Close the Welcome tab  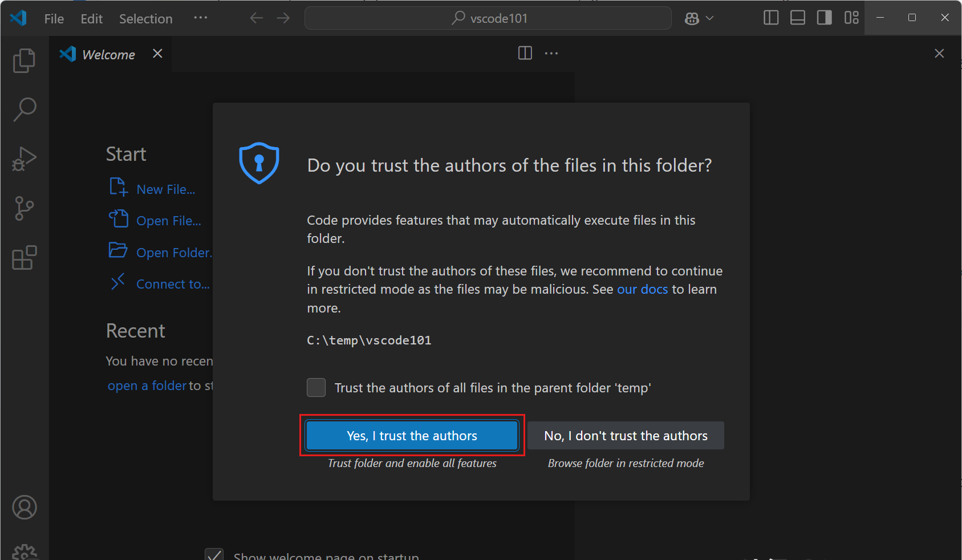click(158, 54)
